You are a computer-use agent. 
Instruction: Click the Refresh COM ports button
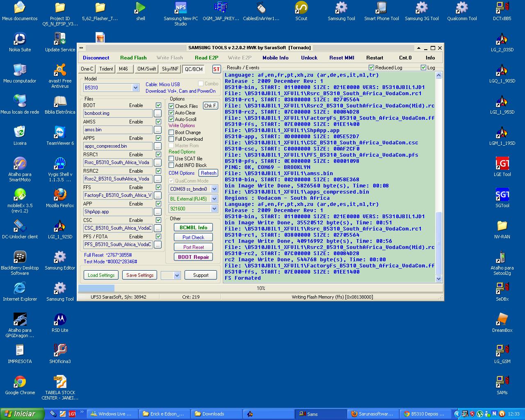pos(208,173)
